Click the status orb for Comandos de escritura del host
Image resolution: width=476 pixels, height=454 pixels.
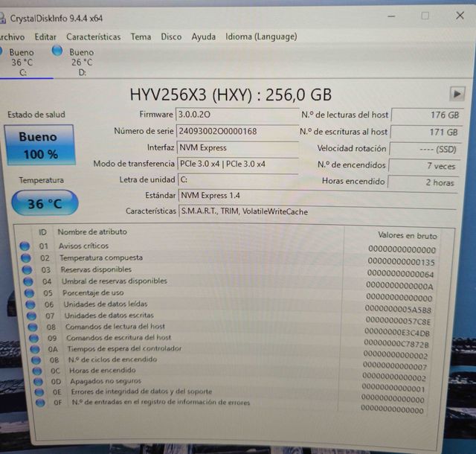(33, 338)
